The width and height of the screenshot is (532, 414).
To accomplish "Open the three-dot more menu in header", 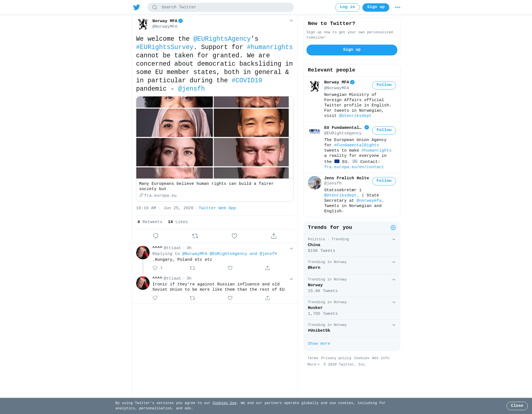I will 398,7.
